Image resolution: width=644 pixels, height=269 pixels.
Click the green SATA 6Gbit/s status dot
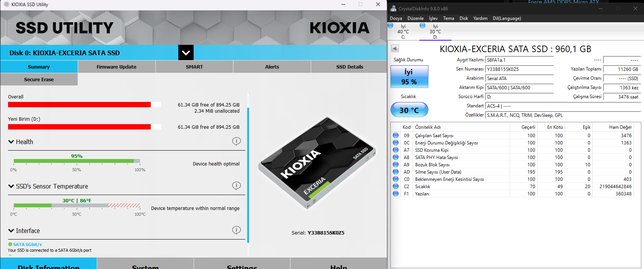click(10, 244)
